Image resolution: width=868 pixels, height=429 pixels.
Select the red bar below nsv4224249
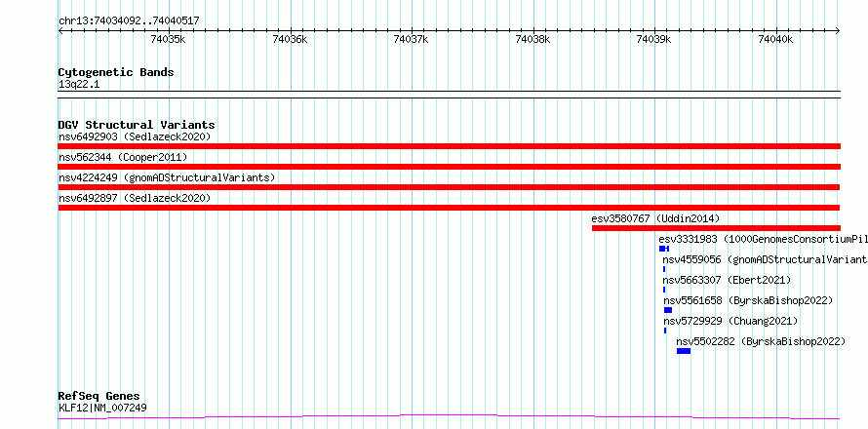[x=449, y=187]
